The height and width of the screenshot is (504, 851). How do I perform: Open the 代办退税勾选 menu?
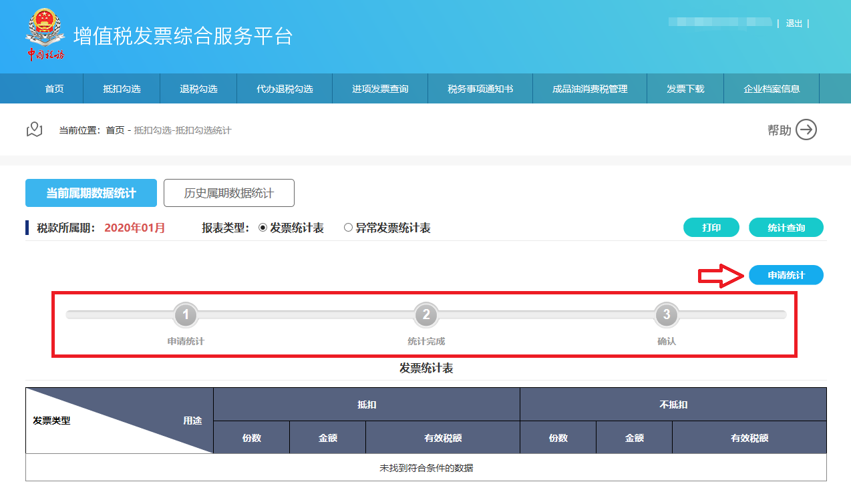[285, 89]
